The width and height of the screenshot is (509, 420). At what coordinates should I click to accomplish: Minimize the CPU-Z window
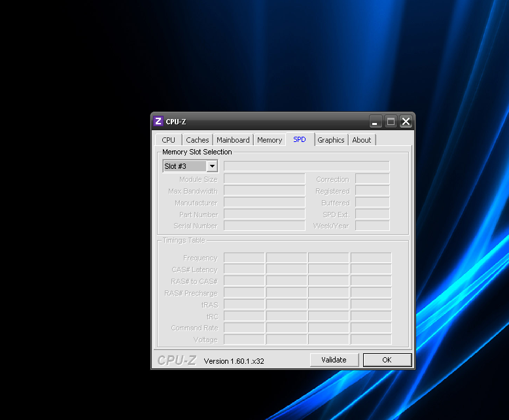(x=376, y=122)
